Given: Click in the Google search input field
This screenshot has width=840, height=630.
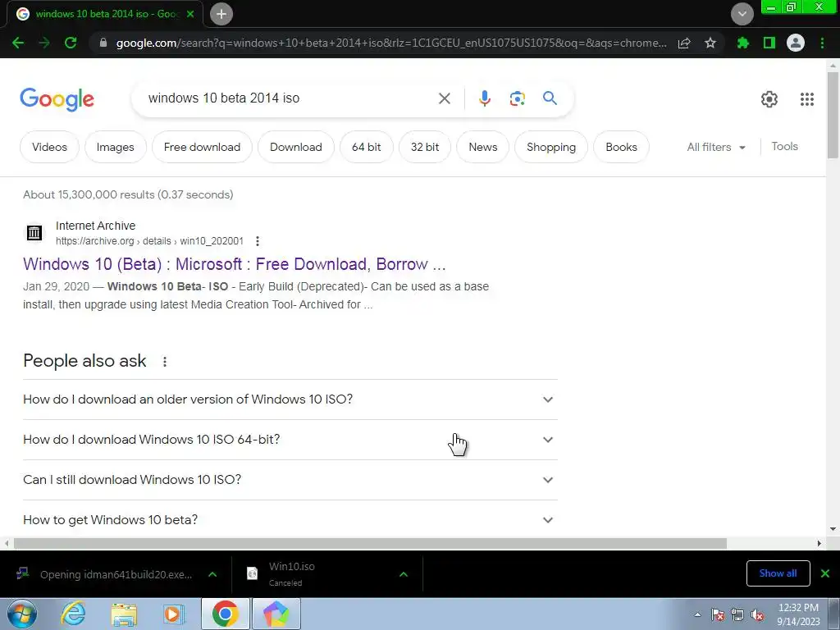Looking at the screenshot, I should [x=290, y=98].
